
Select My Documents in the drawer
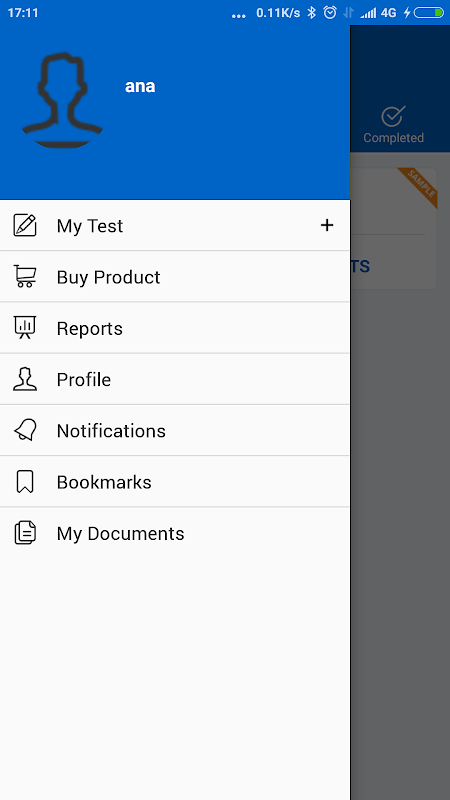coord(174,533)
